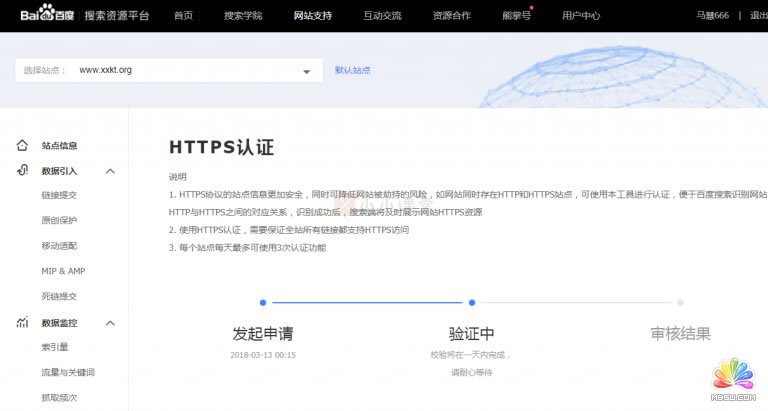Click the 数据引入 section icon

pos(22,171)
